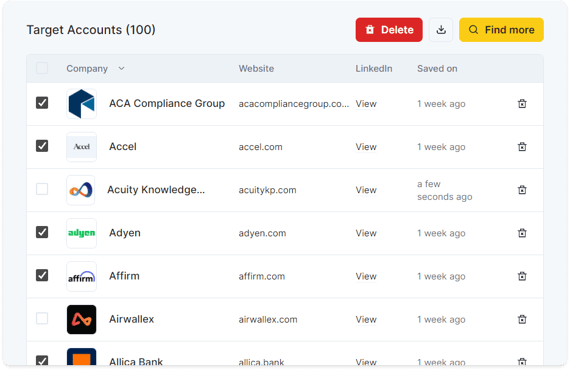Click the Saved on column header
This screenshot has height=370, width=570.
(437, 69)
